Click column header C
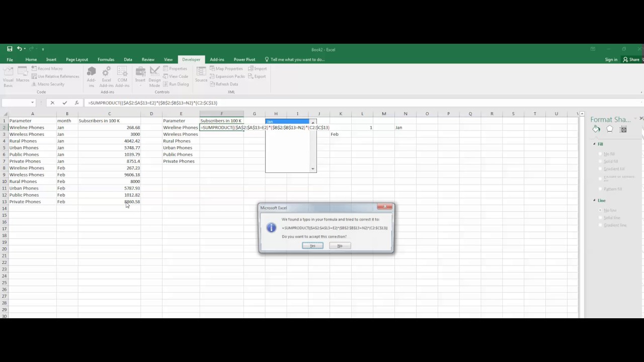The height and width of the screenshot is (362, 644). 109,114
